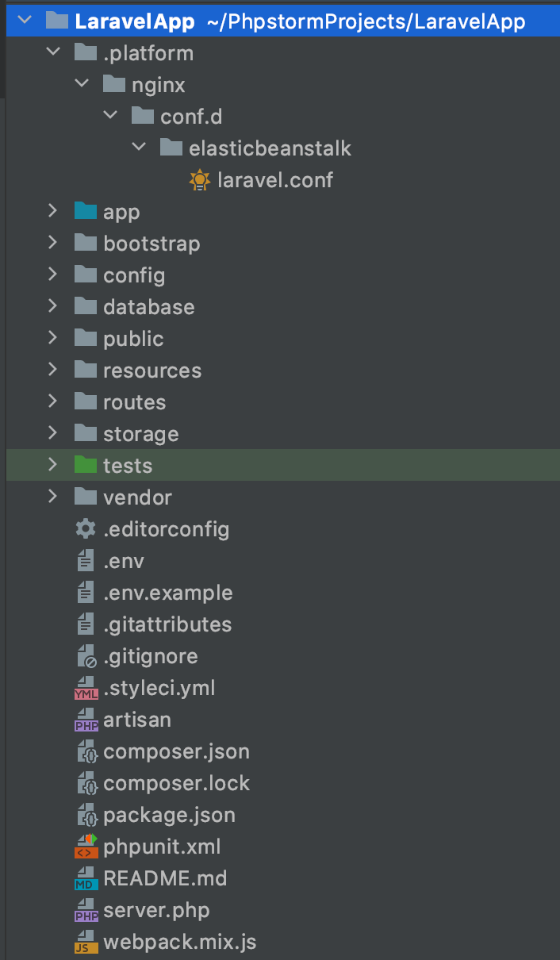Click the webpack.mix.js JS icon
Screen dimensions: 560x960
click(86, 943)
